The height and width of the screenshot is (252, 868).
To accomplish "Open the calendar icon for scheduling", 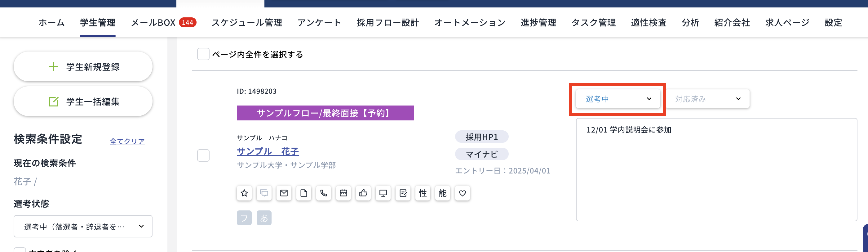I will tap(343, 193).
